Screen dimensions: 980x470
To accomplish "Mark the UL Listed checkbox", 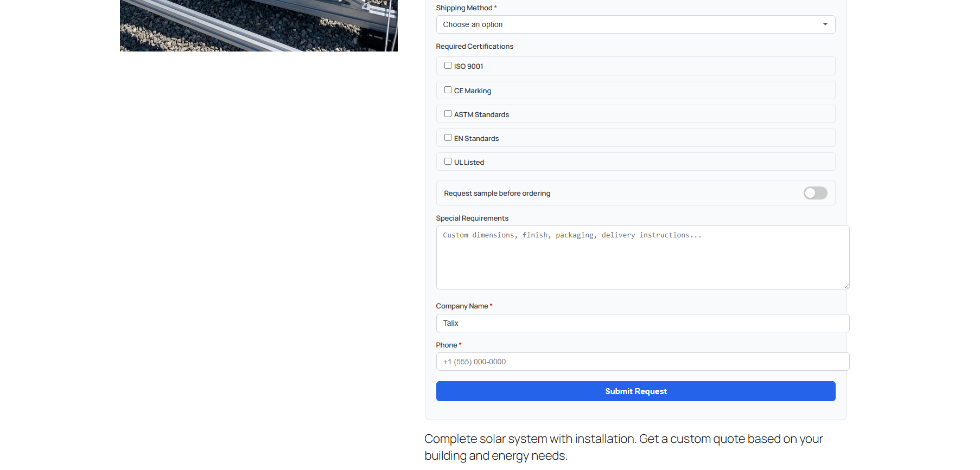I will pyautogui.click(x=448, y=162).
